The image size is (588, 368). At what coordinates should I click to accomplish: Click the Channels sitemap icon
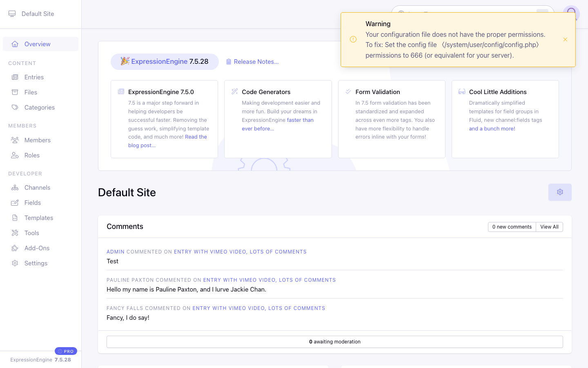tap(15, 188)
